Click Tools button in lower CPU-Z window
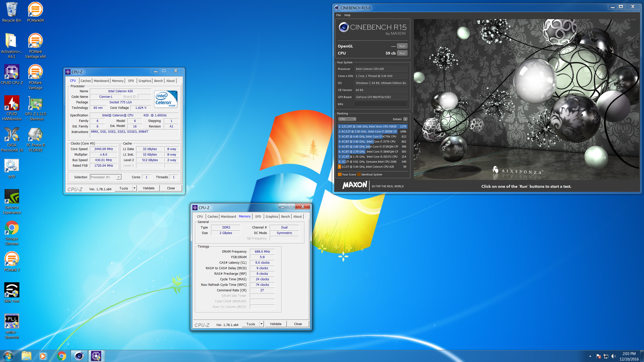 click(x=251, y=324)
